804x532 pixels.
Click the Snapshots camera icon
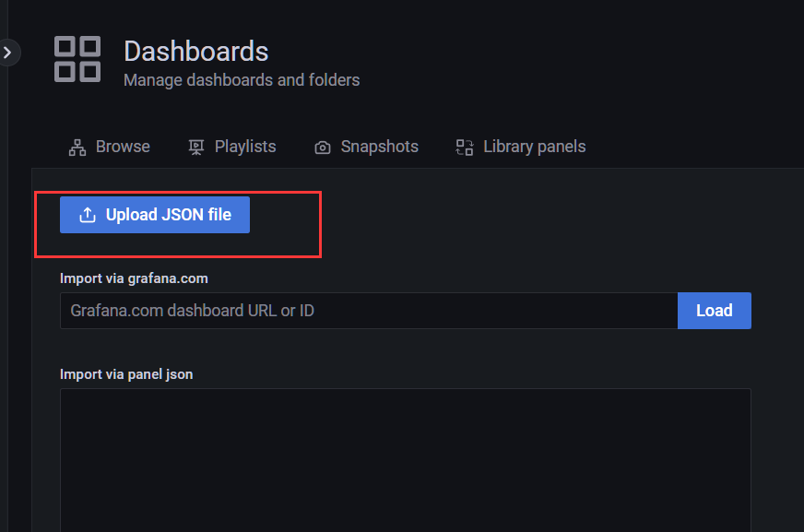323,148
